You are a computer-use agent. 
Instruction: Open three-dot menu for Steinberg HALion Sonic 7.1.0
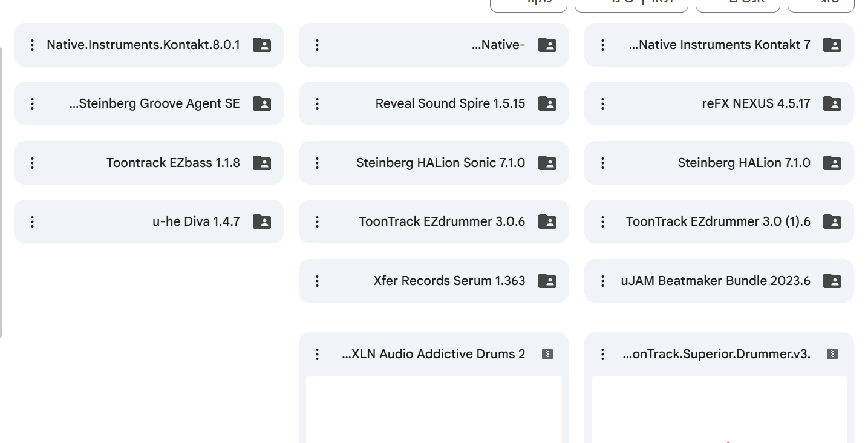click(318, 163)
